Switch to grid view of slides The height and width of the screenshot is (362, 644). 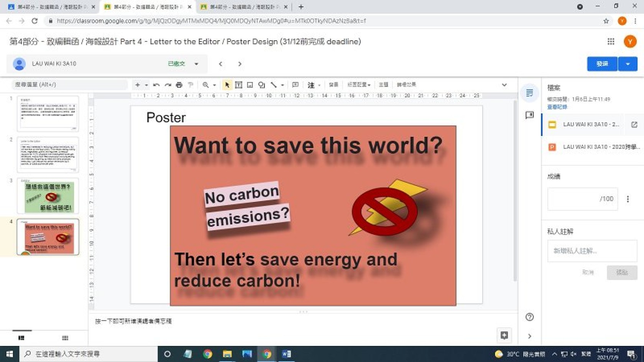pos(65,338)
